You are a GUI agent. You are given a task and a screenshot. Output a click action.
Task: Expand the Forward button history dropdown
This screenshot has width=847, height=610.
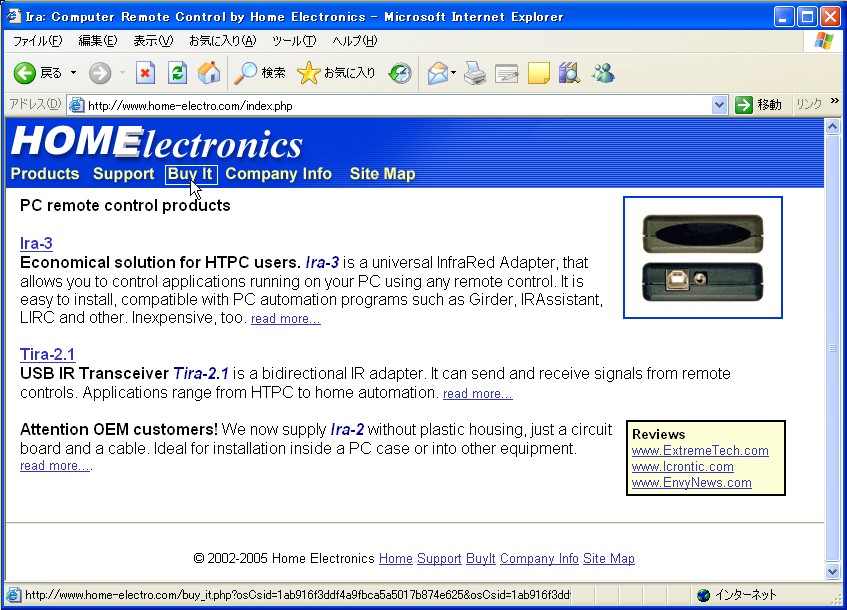tap(122, 73)
